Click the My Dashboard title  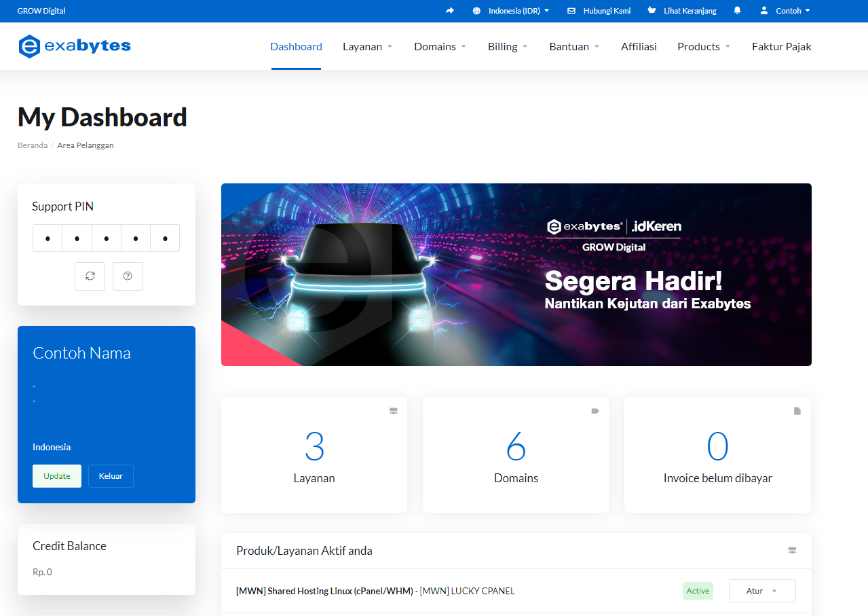(x=102, y=117)
